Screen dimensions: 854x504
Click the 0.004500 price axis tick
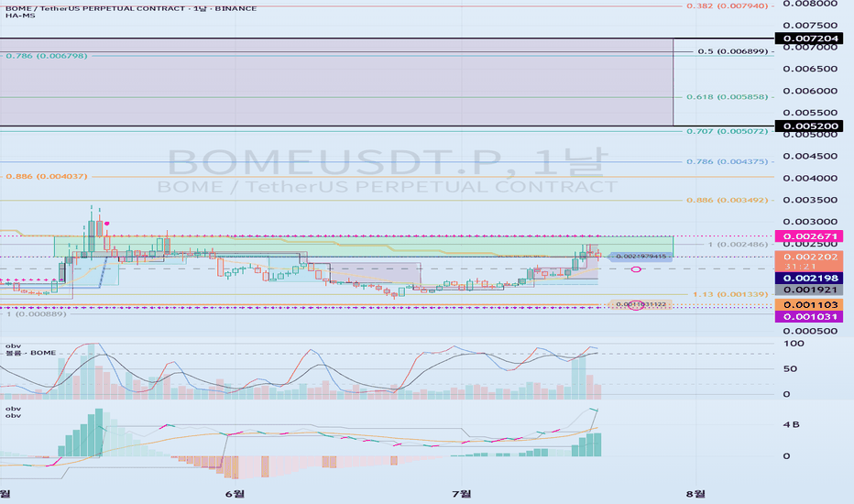coord(810,157)
